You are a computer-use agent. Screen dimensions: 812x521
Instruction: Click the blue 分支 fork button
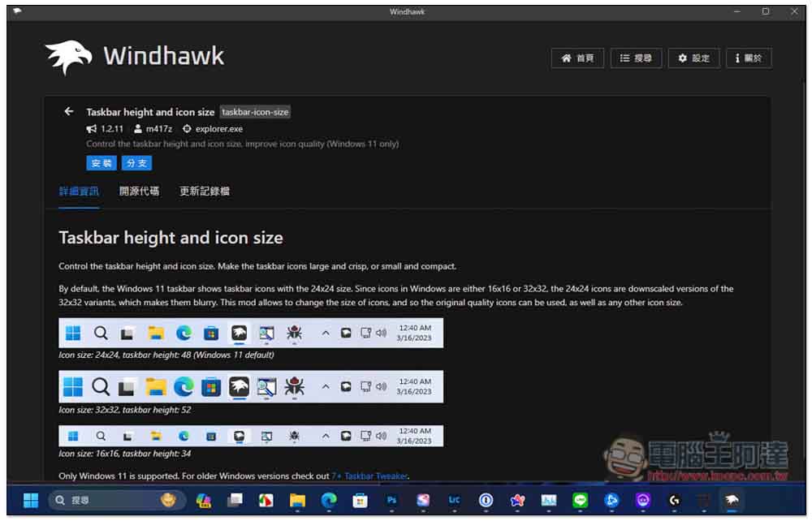pos(136,163)
